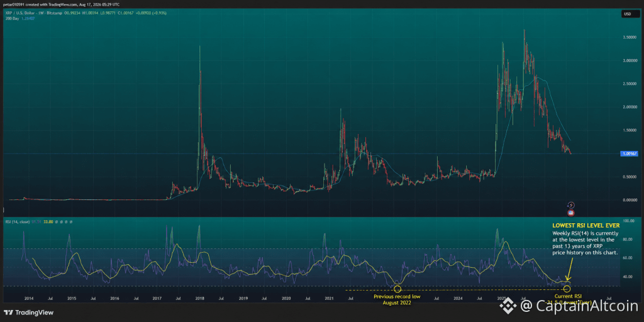This screenshot has width=644, height=322.
Task: Click the 40.00 RSI axis label
Action: click(629, 277)
